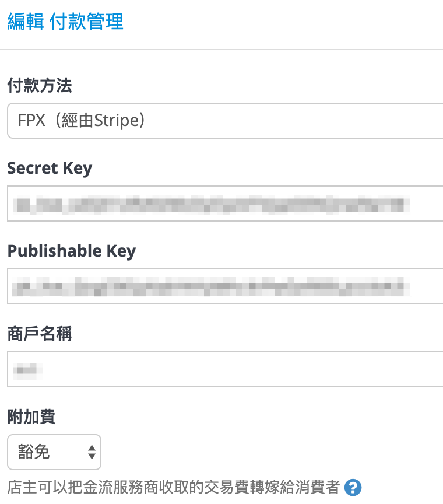The height and width of the screenshot is (504, 443).
Task: Click into the 商戶名稱 merchant name field
Action: pos(225,369)
